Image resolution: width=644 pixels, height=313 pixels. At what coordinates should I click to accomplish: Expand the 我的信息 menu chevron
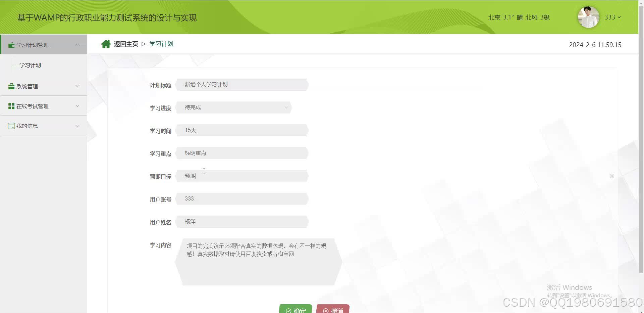tap(77, 126)
